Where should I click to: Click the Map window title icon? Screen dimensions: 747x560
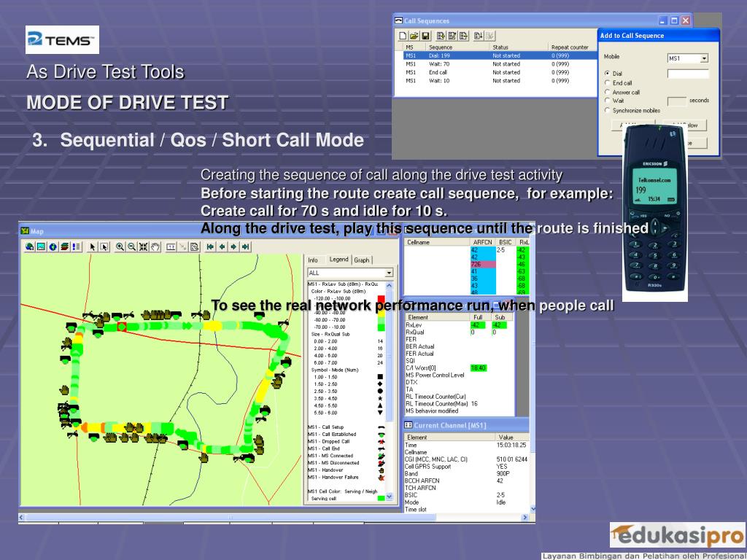tap(25, 231)
